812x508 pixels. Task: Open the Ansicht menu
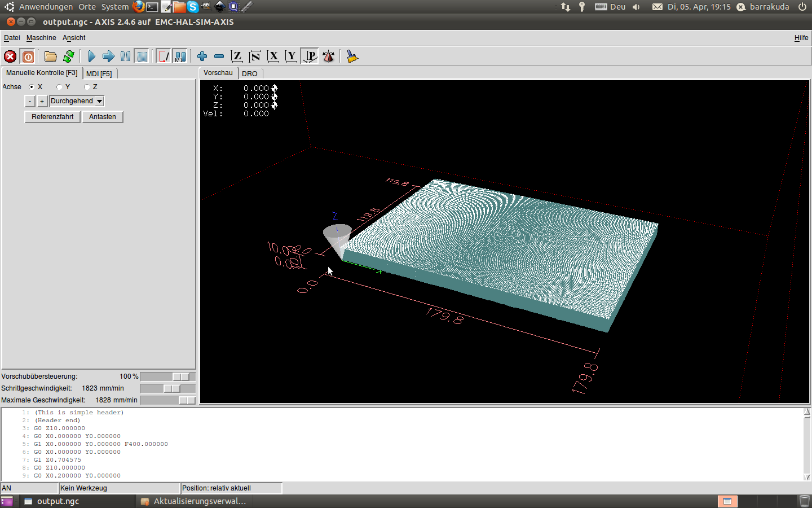[x=74, y=38]
